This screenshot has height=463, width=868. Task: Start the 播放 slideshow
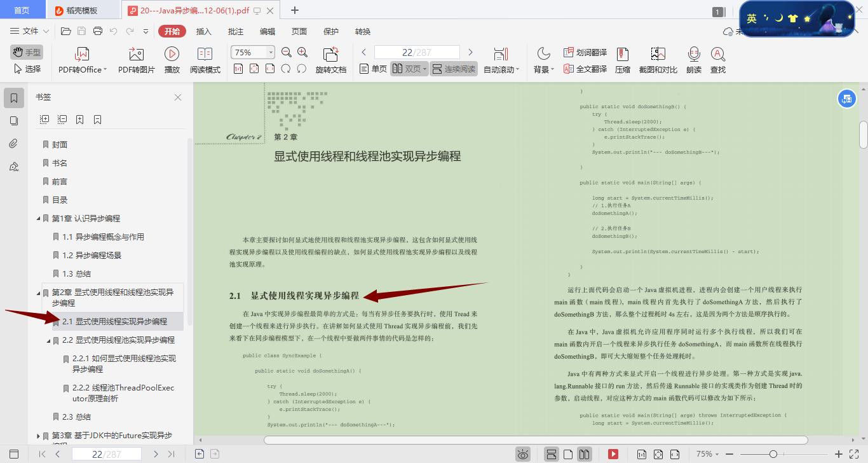172,60
